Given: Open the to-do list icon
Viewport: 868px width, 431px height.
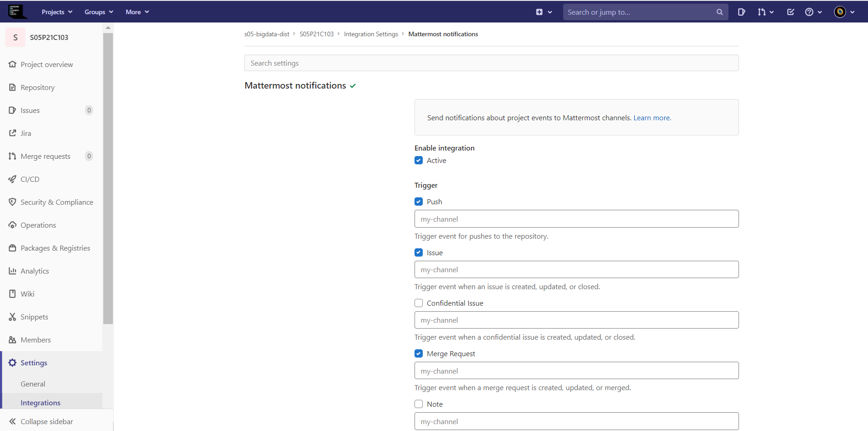Looking at the screenshot, I should pos(790,12).
